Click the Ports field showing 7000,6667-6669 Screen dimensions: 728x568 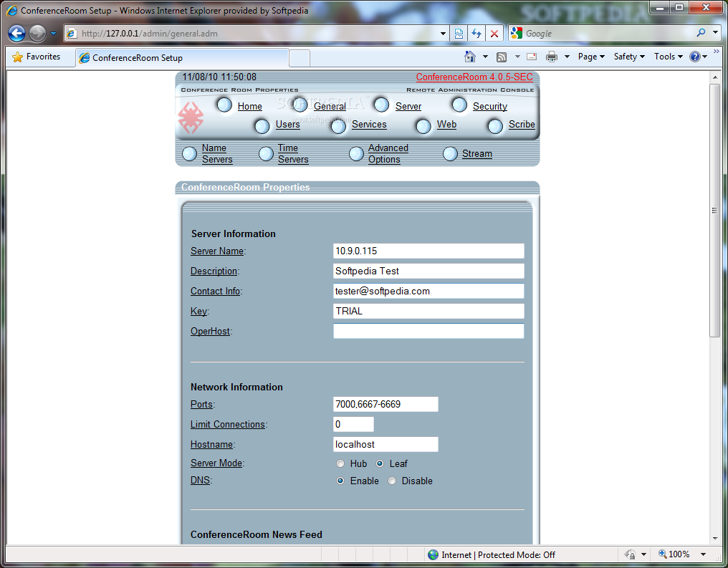(385, 404)
